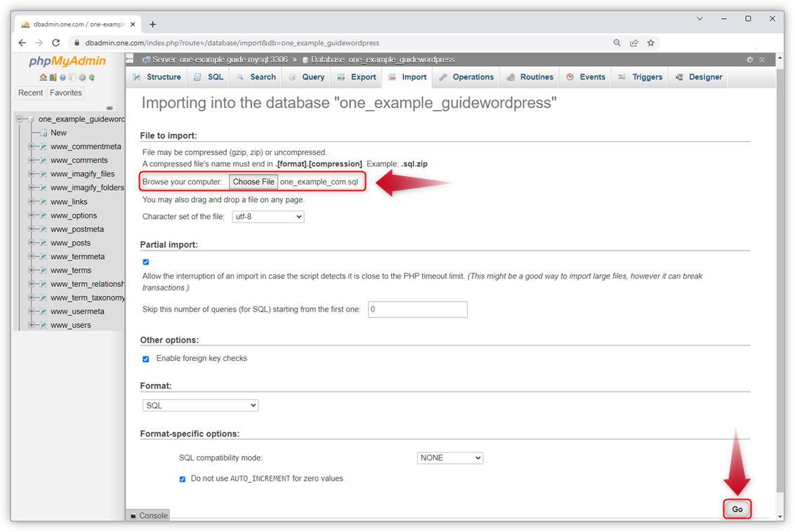This screenshot has height=532, width=795.
Task: Click the log out door icon
Action: point(53,77)
